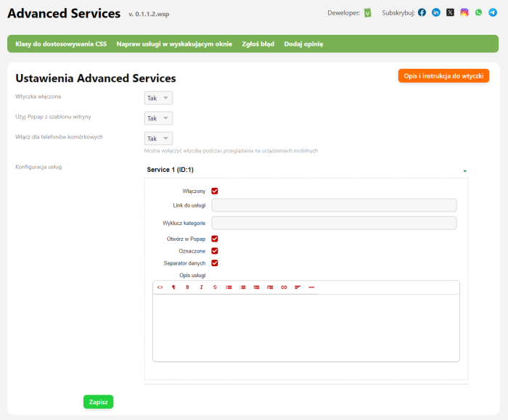The height and width of the screenshot is (420, 508).
Task: Toggle the Oznaczone checkbox
Action: click(x=215, y=251)
